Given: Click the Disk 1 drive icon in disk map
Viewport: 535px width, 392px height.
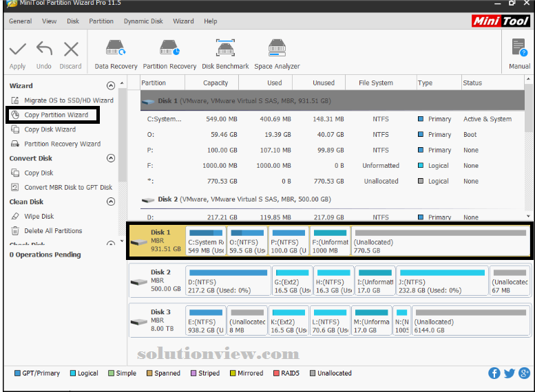Looking at the screenshot, I should click(x=139, y=242).
